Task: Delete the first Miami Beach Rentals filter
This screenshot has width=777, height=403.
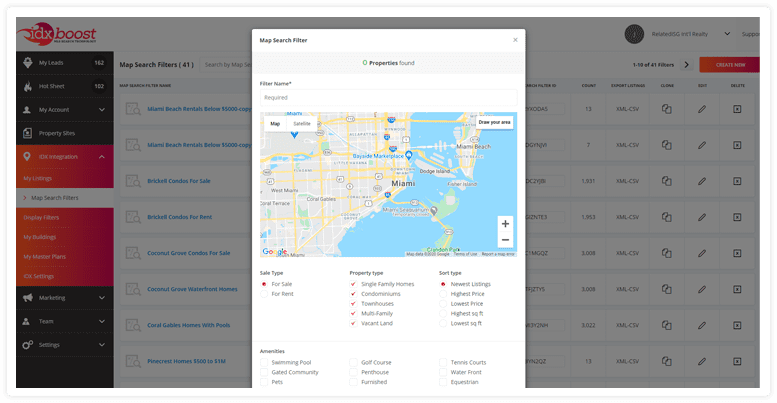Action: point(737,109)
